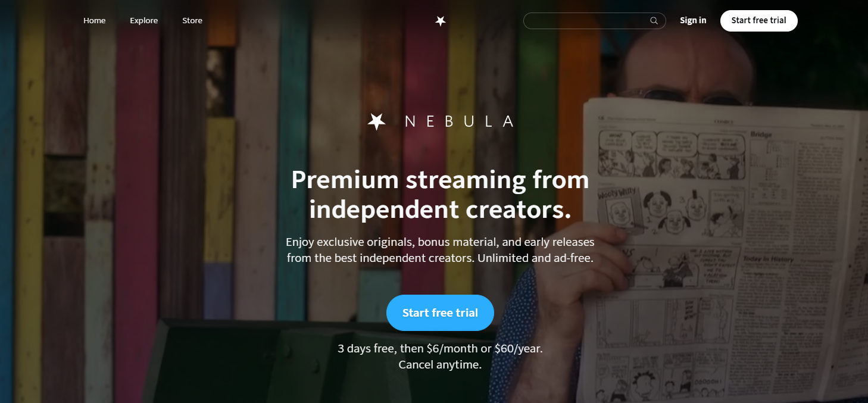The height and width of the screenshot is (403, 868).
Task: Click the white Start free trial button in the header
Action: 758,20
